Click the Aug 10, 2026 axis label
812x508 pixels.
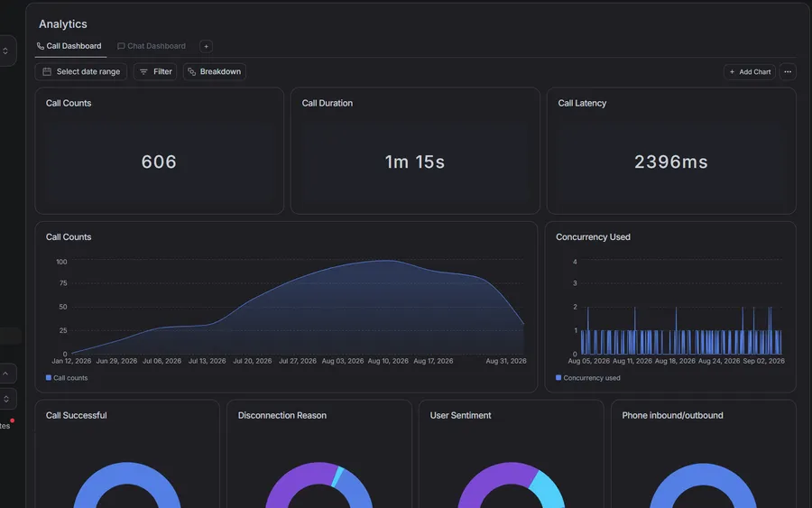point(388,361)
